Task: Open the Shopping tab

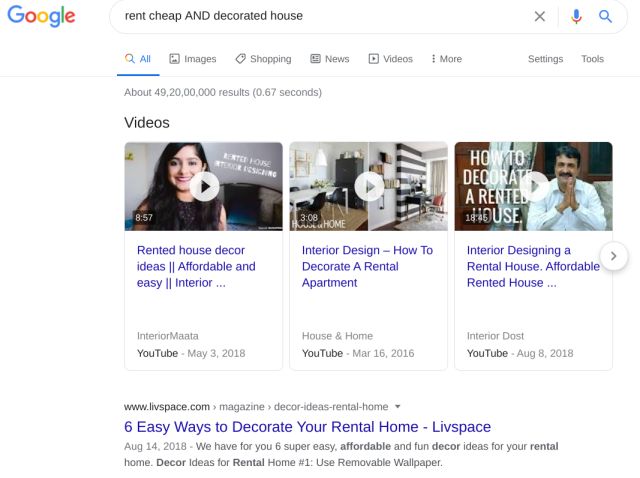Action: click(263, 59)
